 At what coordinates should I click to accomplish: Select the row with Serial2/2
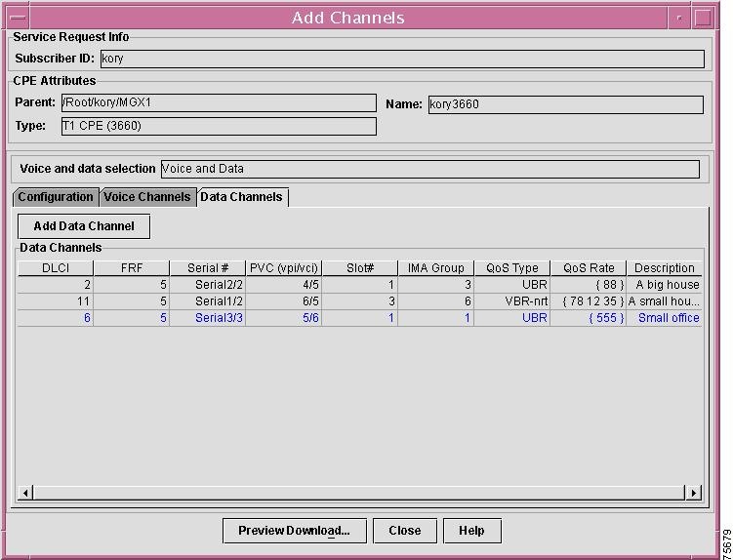pos(219,285)
